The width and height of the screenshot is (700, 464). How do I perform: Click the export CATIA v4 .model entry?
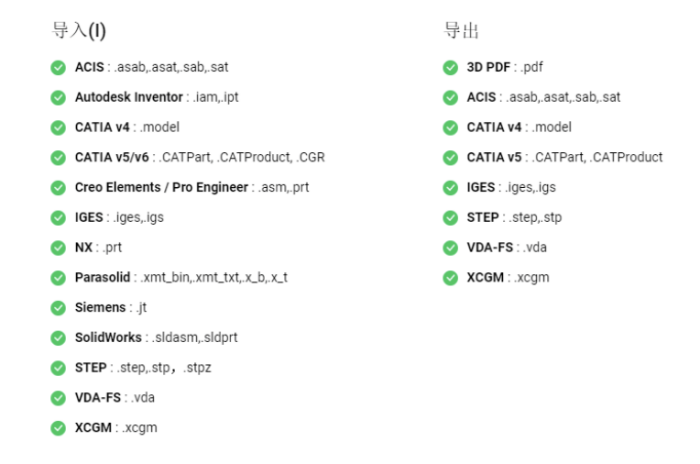click(x=519, y=127)
